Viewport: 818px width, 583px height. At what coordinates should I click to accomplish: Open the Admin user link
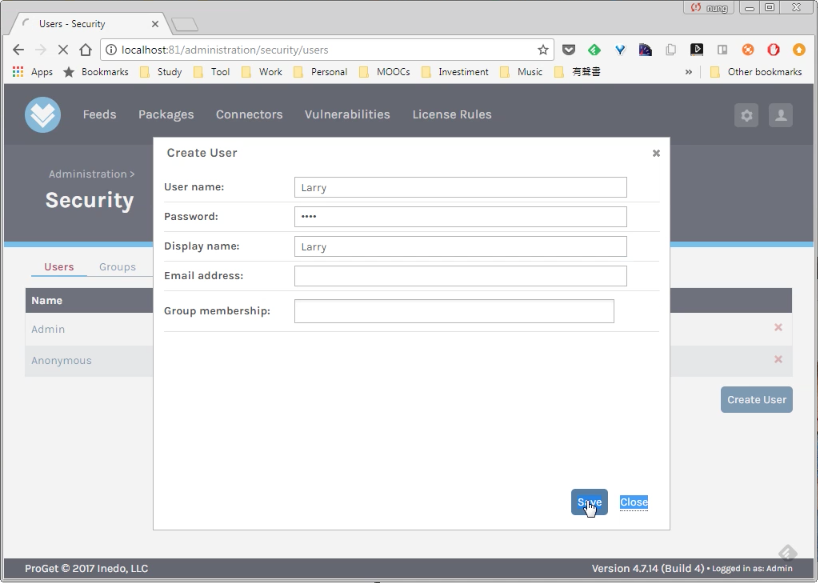point(48,329)
